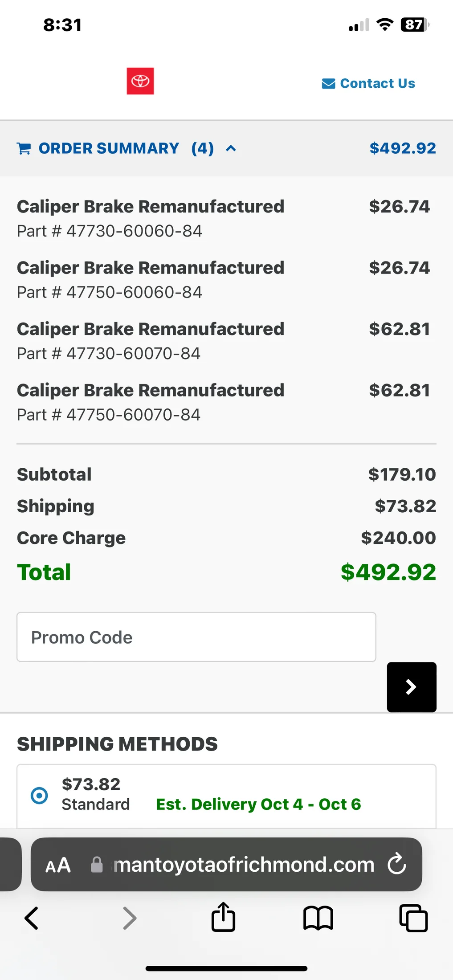Tap the $492.92 total in summary header

pos(402,148)
